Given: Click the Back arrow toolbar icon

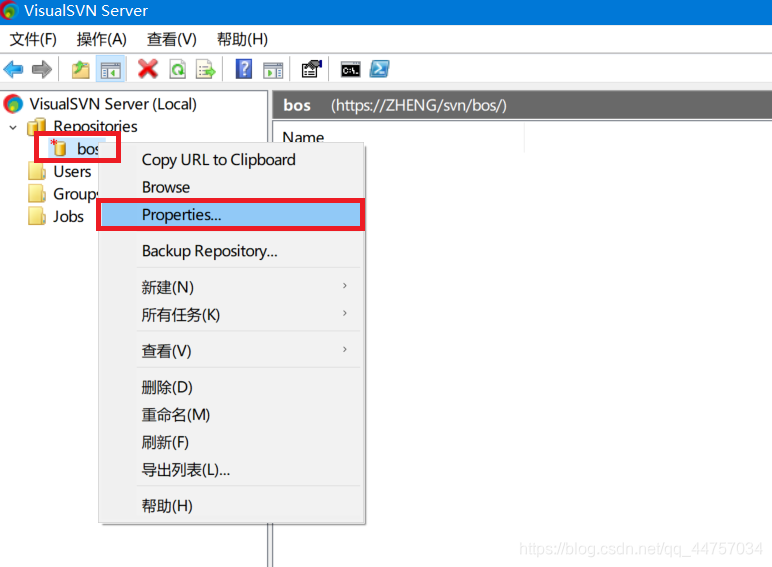Looking at the screenshot, I should [x=13, y=69].
